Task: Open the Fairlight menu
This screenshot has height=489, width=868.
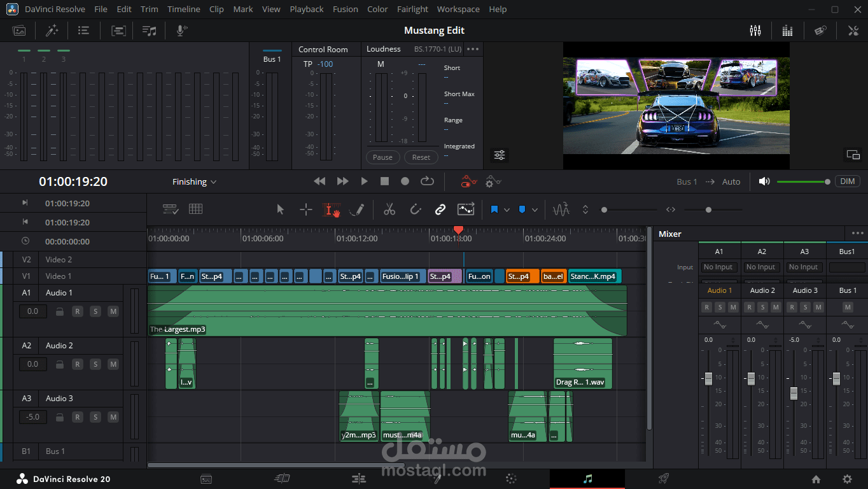Action: point(412,9)
